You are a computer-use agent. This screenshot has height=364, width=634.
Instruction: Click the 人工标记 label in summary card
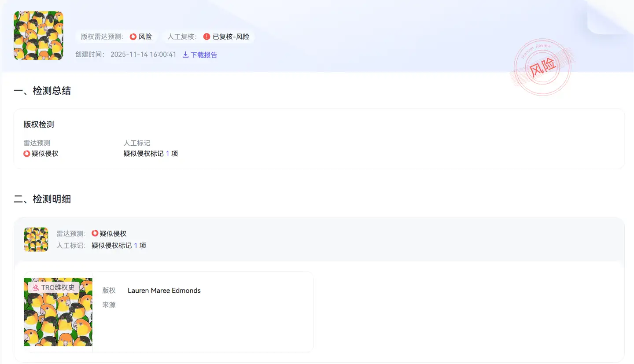(137, 143)
